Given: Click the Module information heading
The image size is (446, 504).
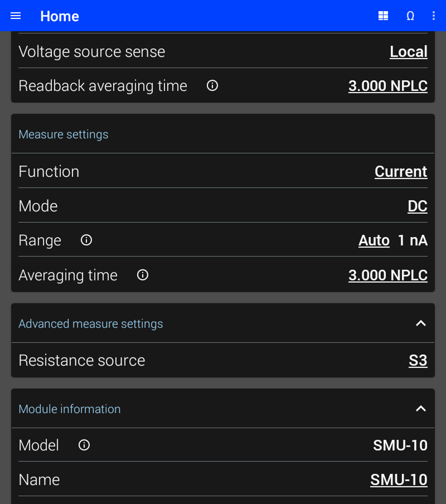Looking at the screenshot, I should (x=70, y=409).
